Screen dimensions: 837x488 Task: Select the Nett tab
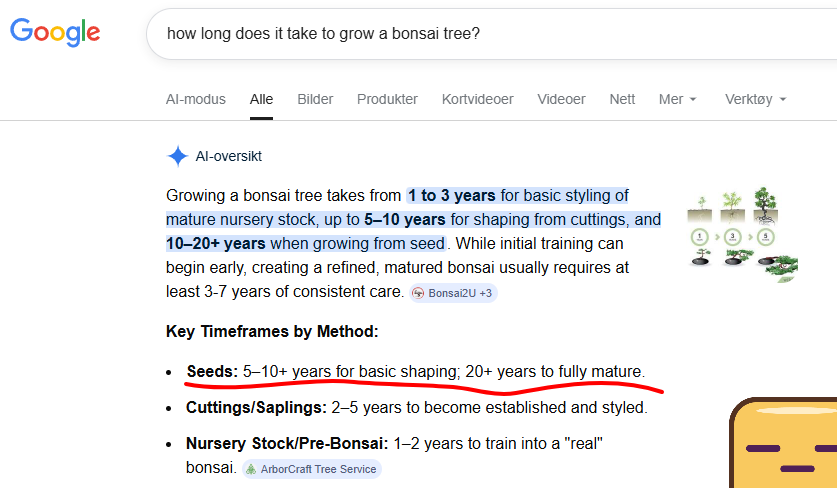click(622, 99)
